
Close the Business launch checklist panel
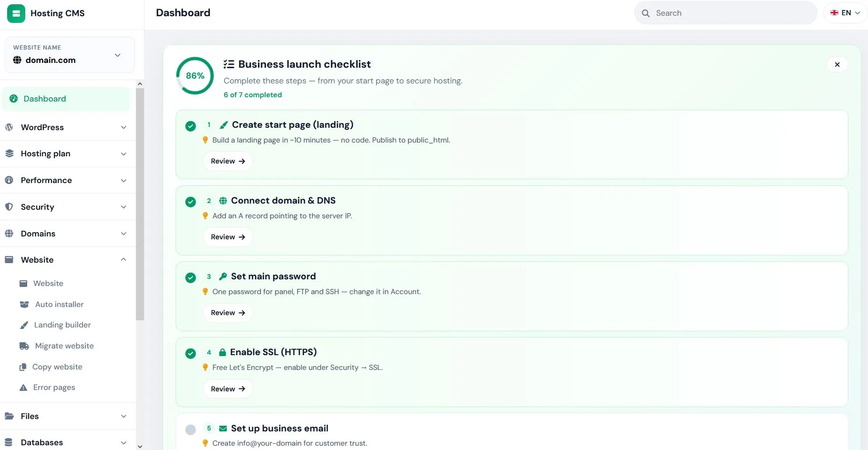tap(837, 64)
